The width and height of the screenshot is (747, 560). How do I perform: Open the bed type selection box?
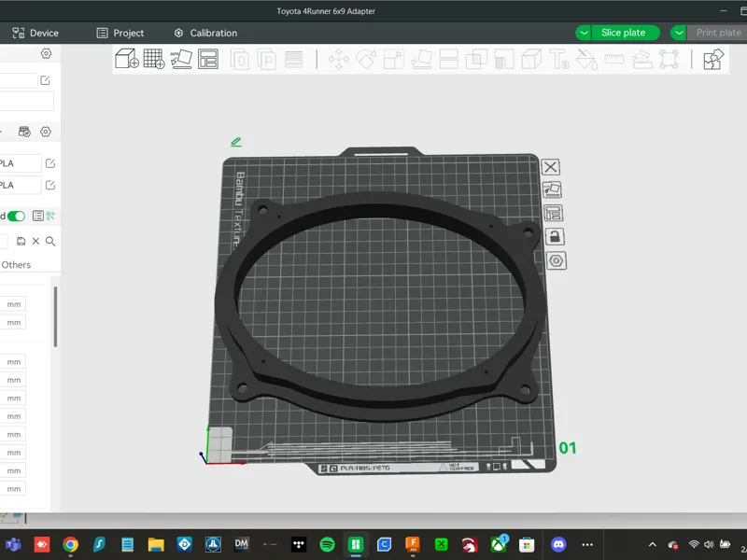[x=27, y=102]
